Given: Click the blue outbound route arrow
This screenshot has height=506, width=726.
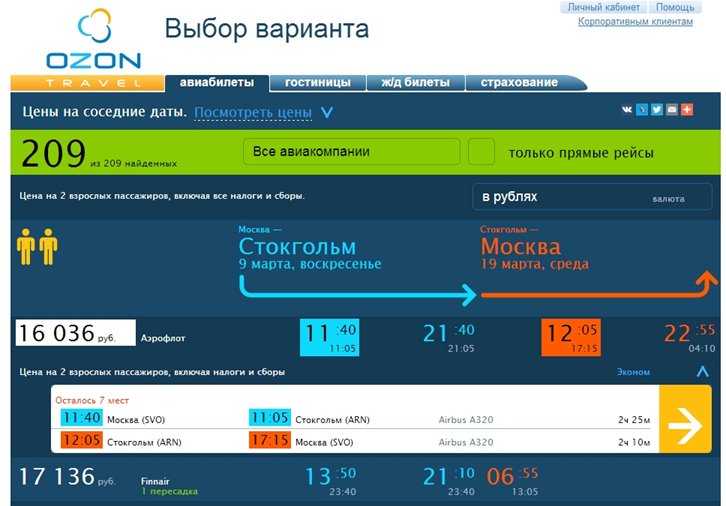Looking at the screenshot, I should point(358,291).
